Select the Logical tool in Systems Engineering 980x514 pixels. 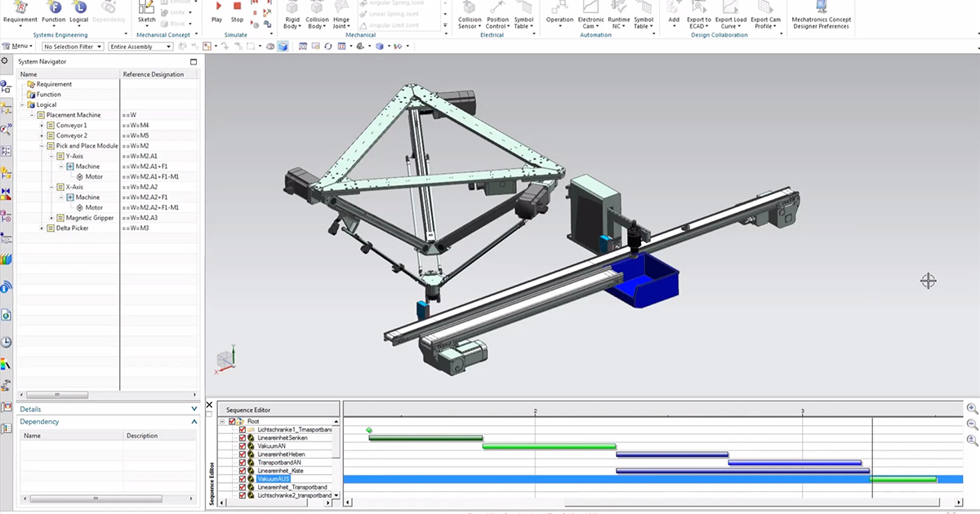point(77,11)
